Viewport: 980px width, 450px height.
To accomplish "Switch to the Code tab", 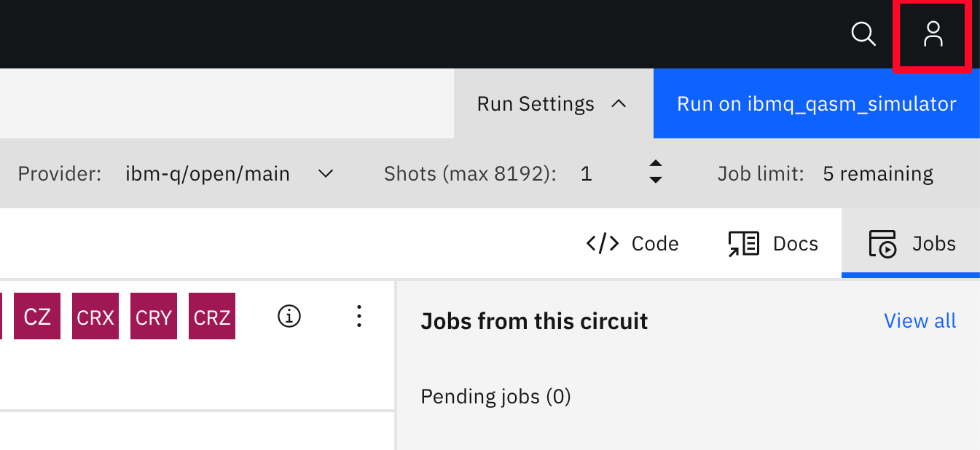I will point(632,243).
